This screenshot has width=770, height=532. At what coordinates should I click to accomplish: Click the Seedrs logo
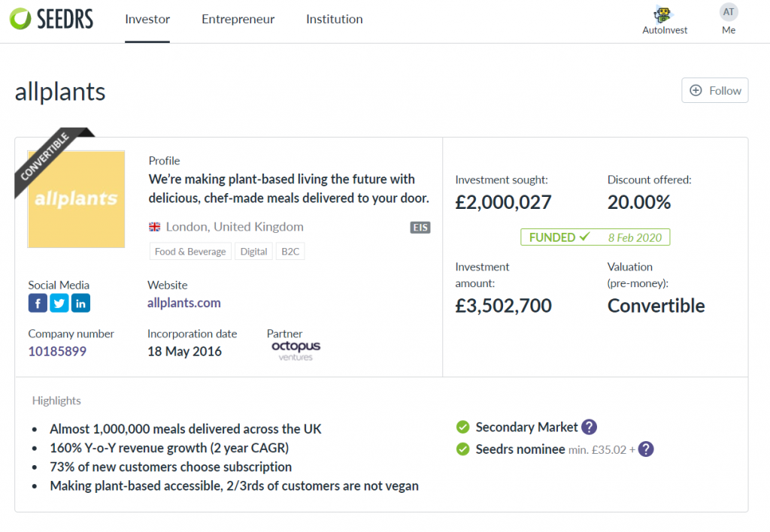[x=51, y=19]
